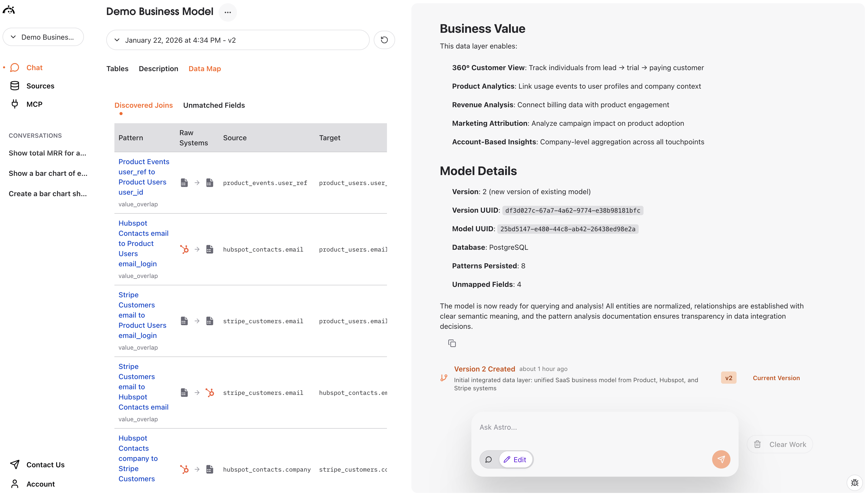The height and width of the screenshot is (497, 868).
Task: Click the bug report icon in corner
Action: point(855,483)
